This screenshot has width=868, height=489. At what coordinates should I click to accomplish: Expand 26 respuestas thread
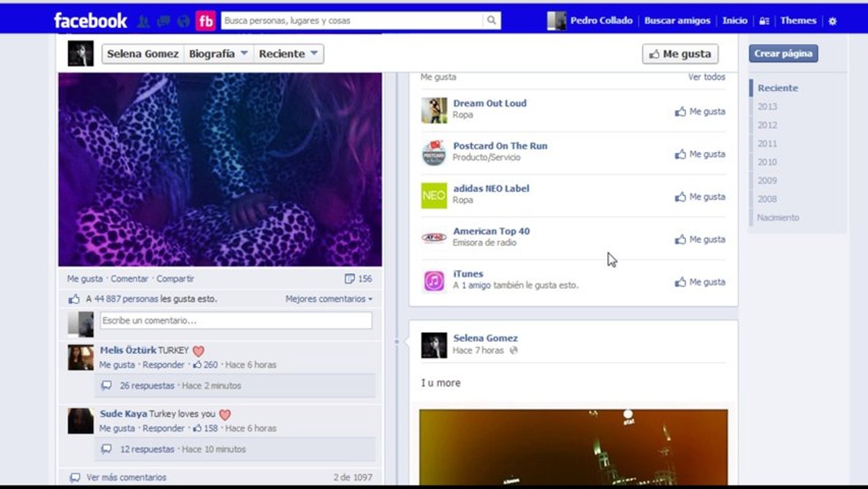click(x=147, y=386)
